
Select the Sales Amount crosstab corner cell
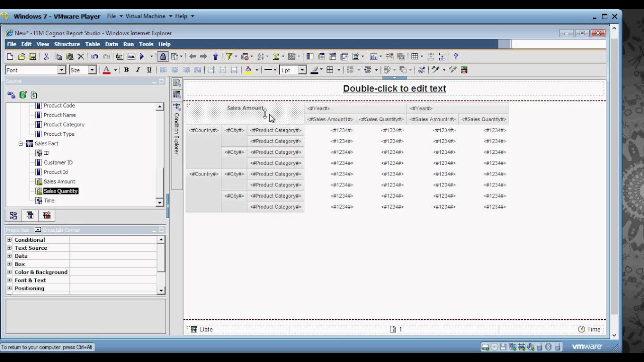pyautogui.click(x=245, y=113)
